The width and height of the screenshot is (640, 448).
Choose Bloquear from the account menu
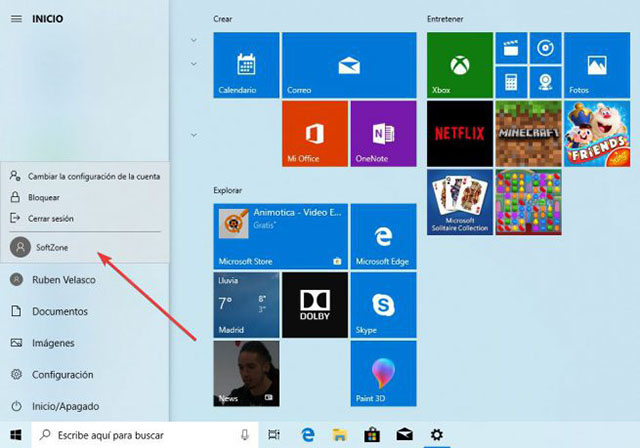tap(85, 197)
